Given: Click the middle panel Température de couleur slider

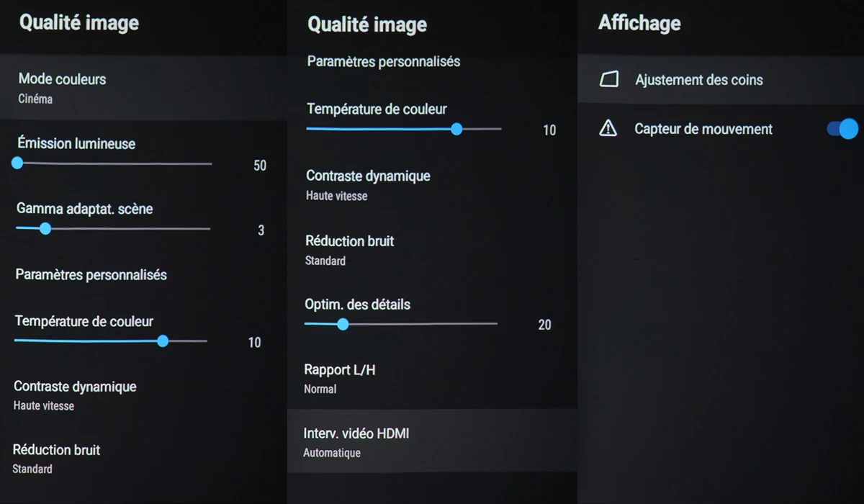Looking at the screenshot, I should pyautogui.click(x=403, y=129).
